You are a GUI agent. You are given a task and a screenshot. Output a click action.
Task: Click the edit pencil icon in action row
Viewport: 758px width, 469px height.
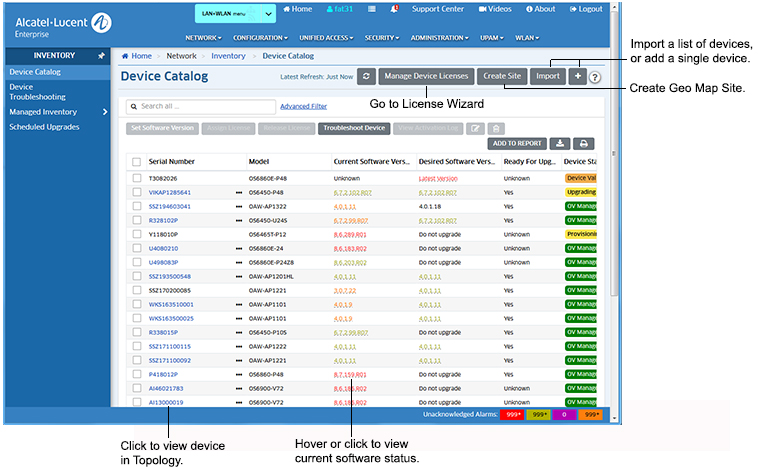pyautogui.click(x=475, y=129)
